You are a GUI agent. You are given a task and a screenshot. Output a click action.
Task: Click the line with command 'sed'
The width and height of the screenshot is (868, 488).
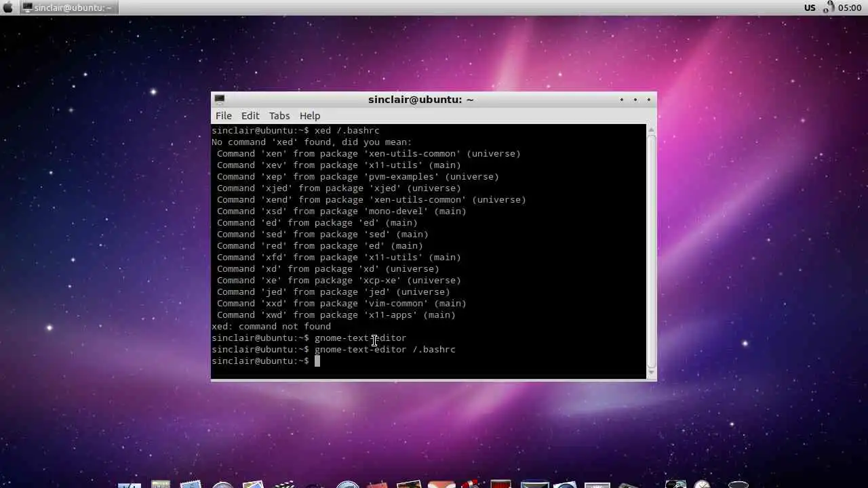322,234
